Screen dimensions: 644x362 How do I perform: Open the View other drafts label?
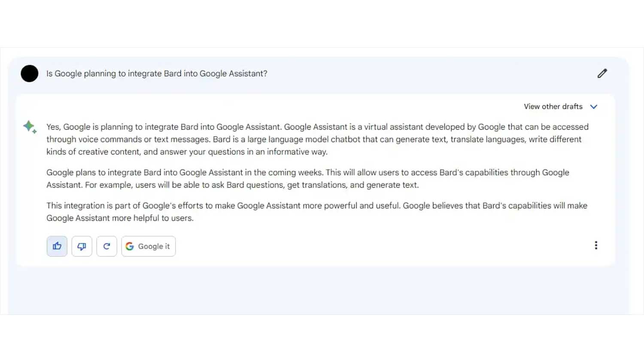pyautogui.click(x=553, y=107)
